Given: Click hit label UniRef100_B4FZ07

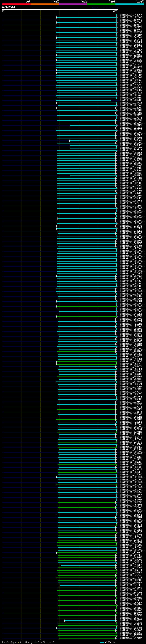Looking at the screenshot, I should point(131,148).
